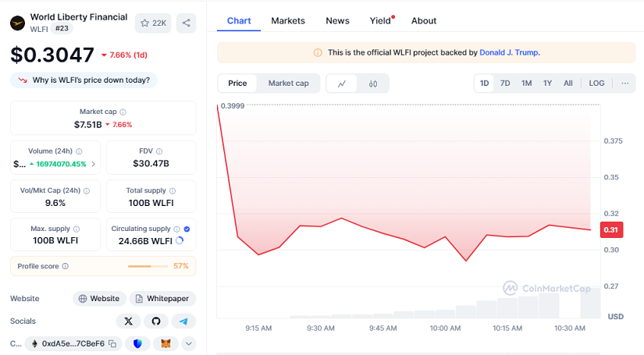Click the Total supply info icon

173,191
